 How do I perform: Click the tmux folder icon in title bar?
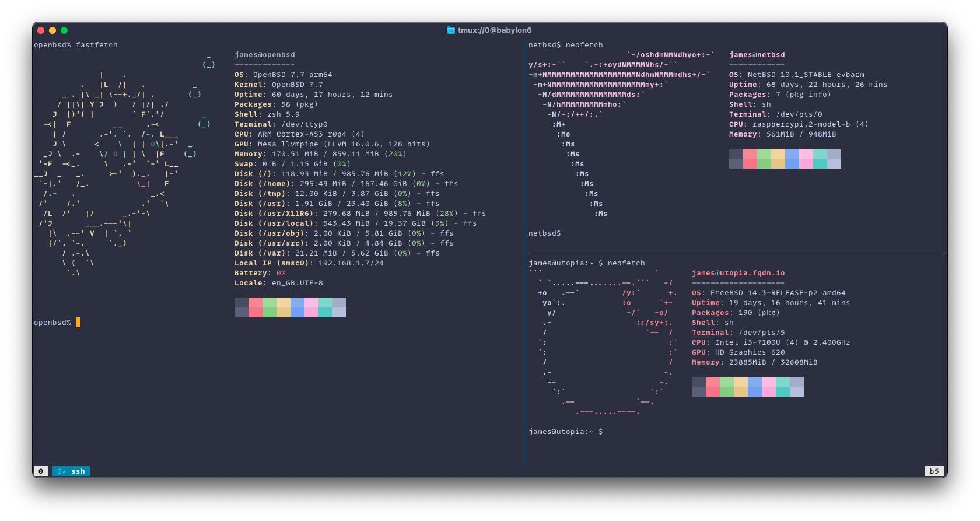tap(450, 30)
